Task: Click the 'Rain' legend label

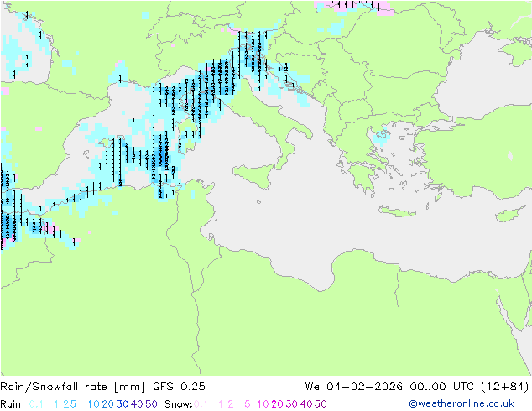Action: pyautogui.click(x=11, y=404)
